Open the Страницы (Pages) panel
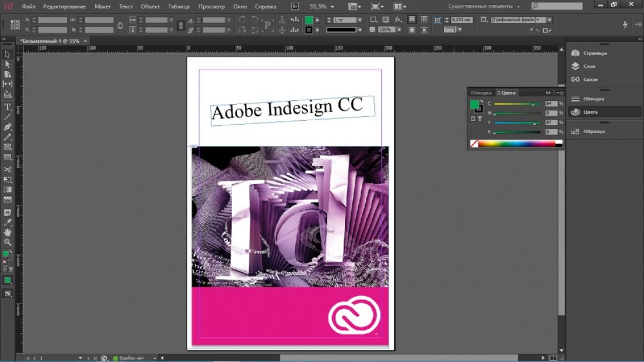 (594, 53)
